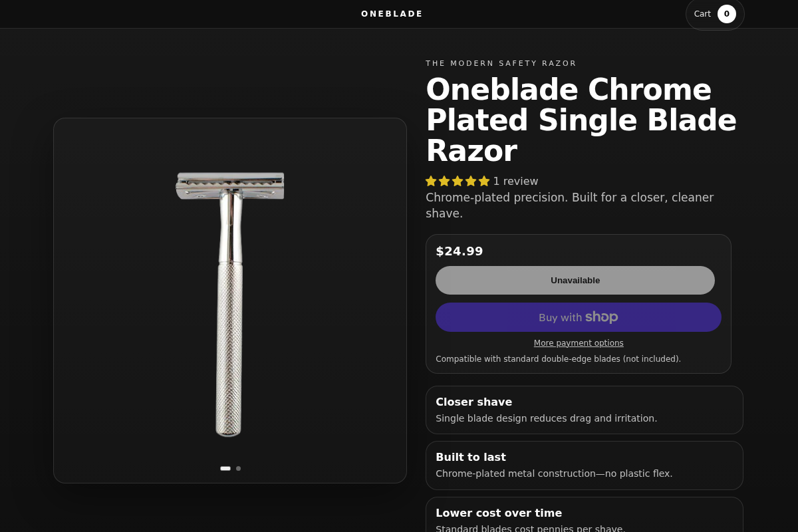Screen dimensions: 798x532
Task: Click the third star of the review rating
Action: click(458, 180)
